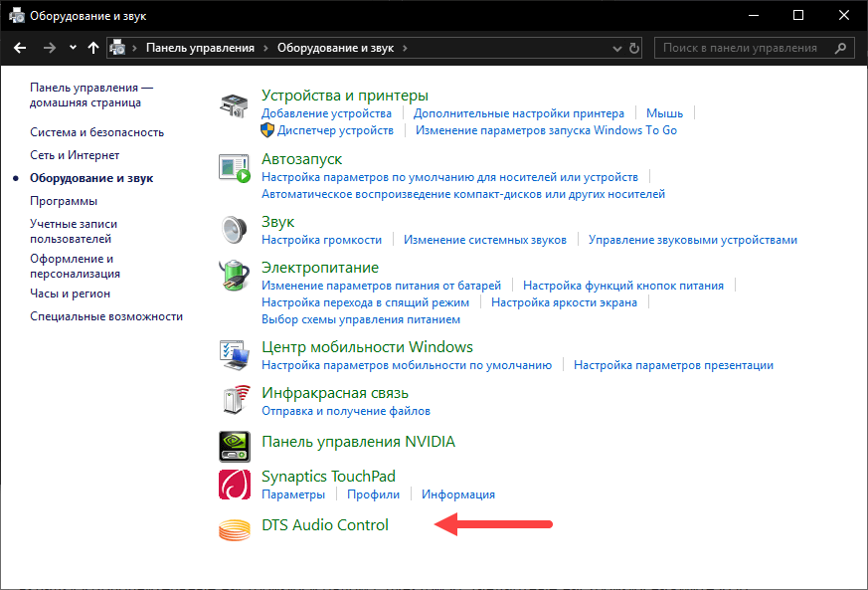868x590 pixels.
Task: Open automatic CD playback settings link
Action: (463, 194)
